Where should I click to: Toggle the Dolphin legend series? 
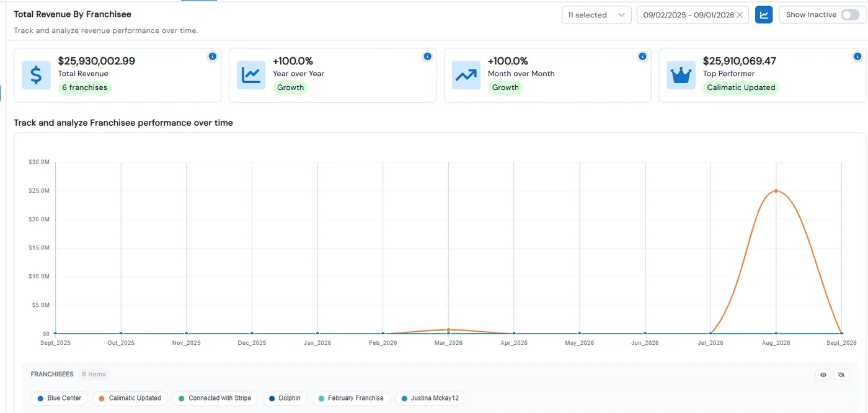285,398
